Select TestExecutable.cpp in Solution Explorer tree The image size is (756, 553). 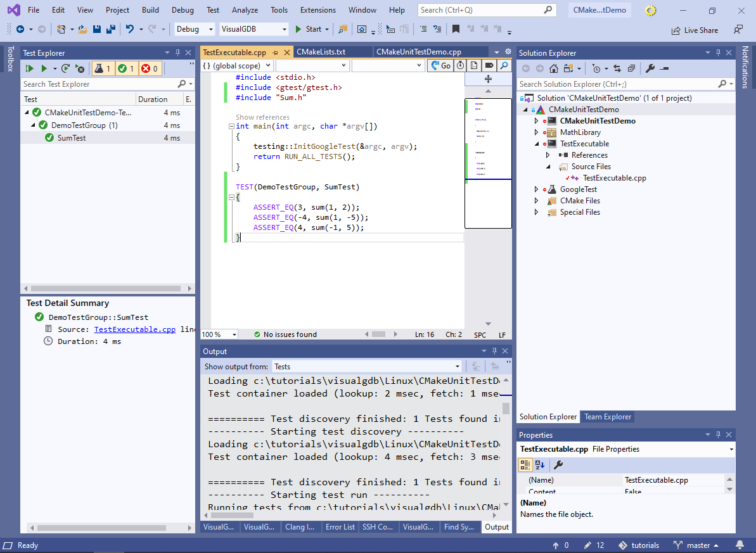tap(614, 178)
